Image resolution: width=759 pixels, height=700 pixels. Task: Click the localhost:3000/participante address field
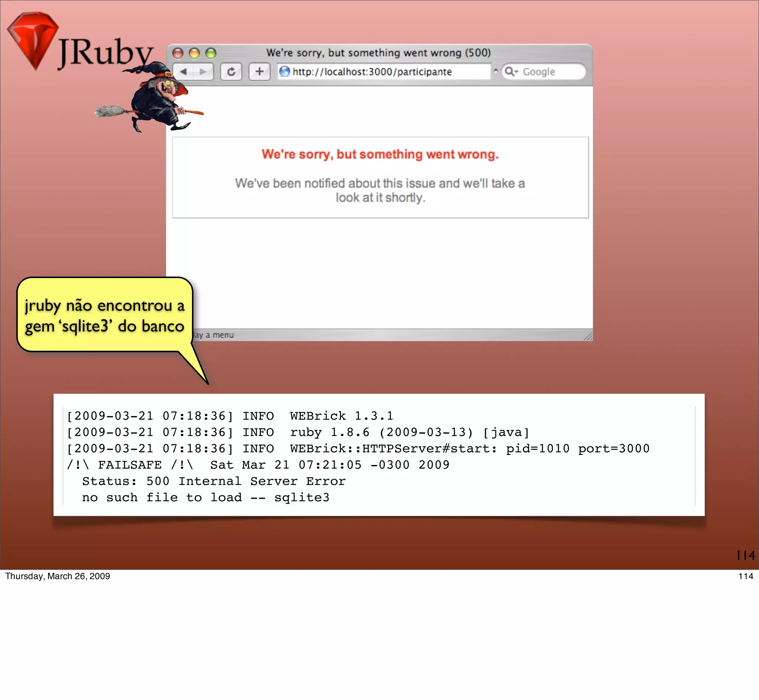tap(384, 72)
